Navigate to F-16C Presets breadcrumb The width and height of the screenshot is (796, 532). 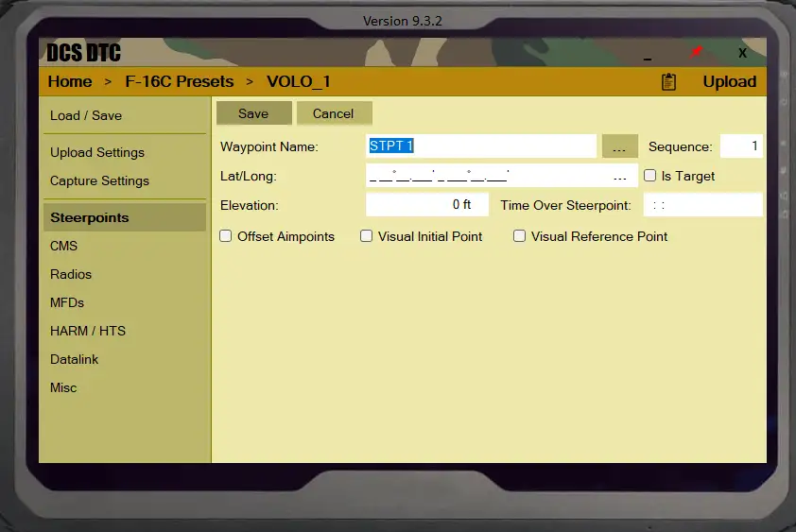(x=180, y=81)
